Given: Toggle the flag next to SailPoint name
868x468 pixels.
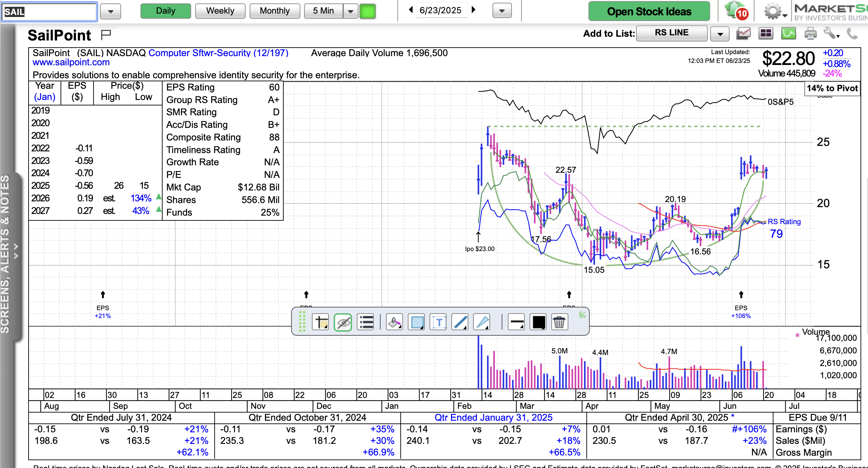Looking at the screenshot, I should 106,34.
